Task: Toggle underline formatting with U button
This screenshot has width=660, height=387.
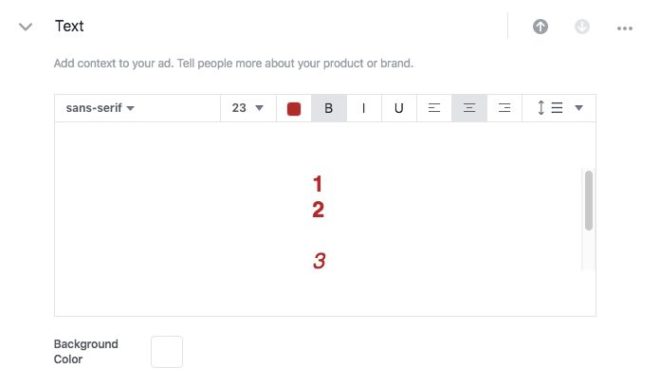Action: (x=399, y=108)
